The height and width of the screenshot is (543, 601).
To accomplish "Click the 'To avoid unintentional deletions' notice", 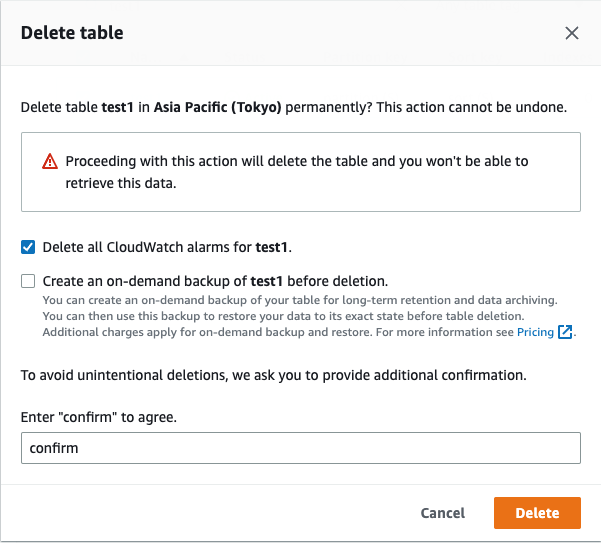I will (x=274, y=375).
